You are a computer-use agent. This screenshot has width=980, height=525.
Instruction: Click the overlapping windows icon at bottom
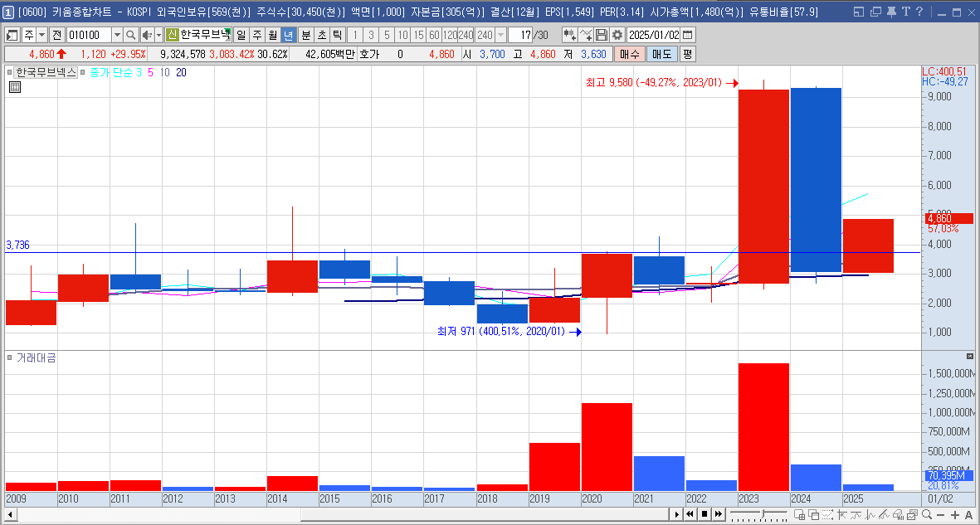(813, 514)
